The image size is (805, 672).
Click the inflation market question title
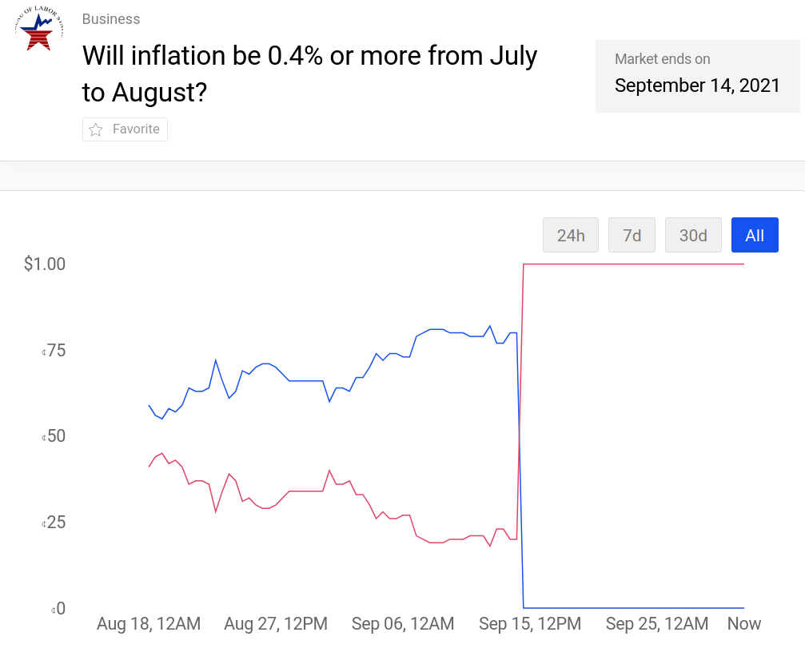(309, 74)
